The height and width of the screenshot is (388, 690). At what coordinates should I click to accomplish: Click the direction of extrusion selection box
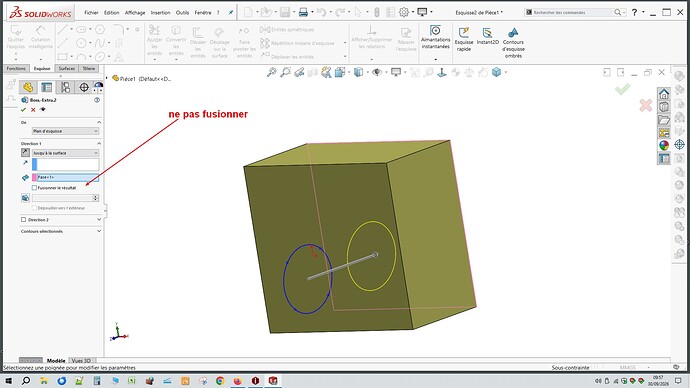[x=66, y=165]
